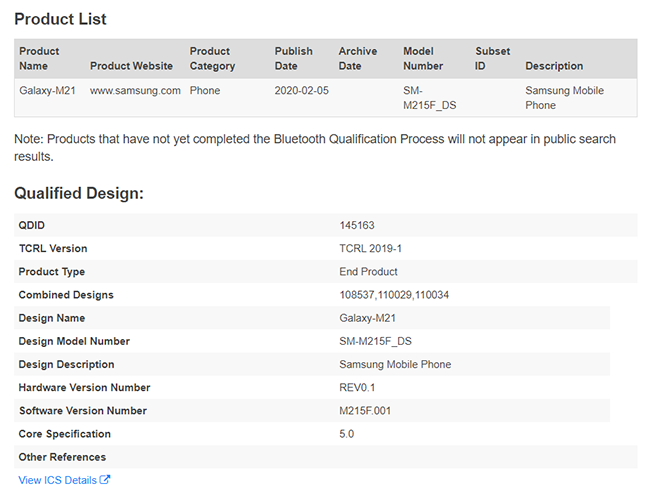Click the www.samsung.com product website cell
This screenshot has height=500, width=646.
pos(135,90)
